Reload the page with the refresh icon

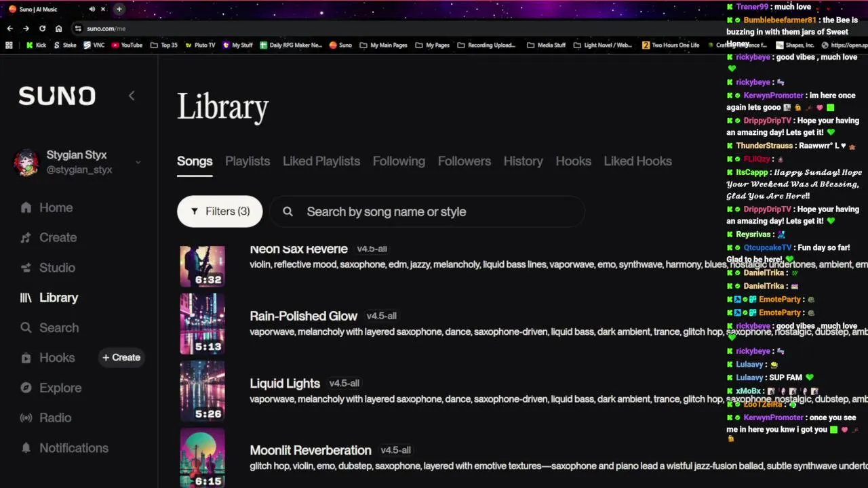click(42, 28)
